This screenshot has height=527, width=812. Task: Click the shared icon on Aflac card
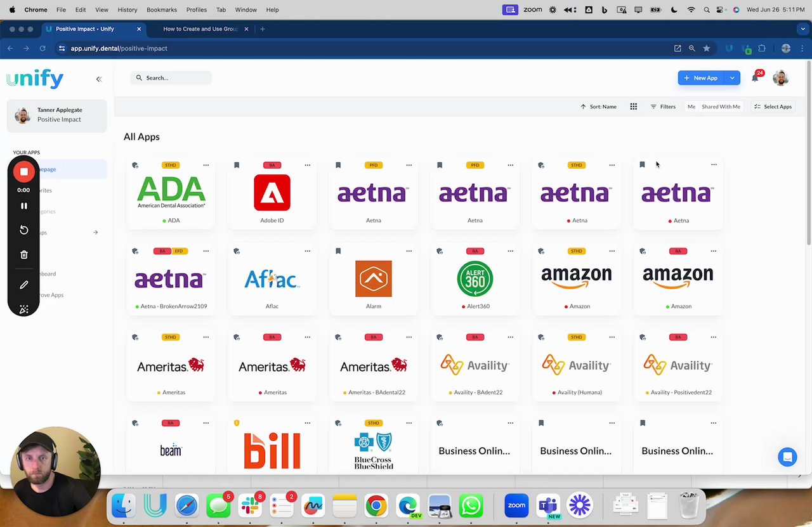pos(237,251)
